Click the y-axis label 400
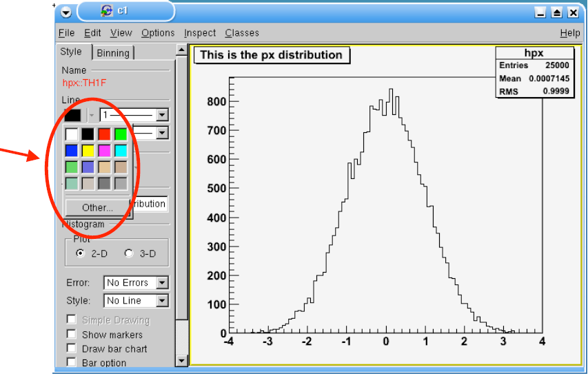 pos(216,218)
